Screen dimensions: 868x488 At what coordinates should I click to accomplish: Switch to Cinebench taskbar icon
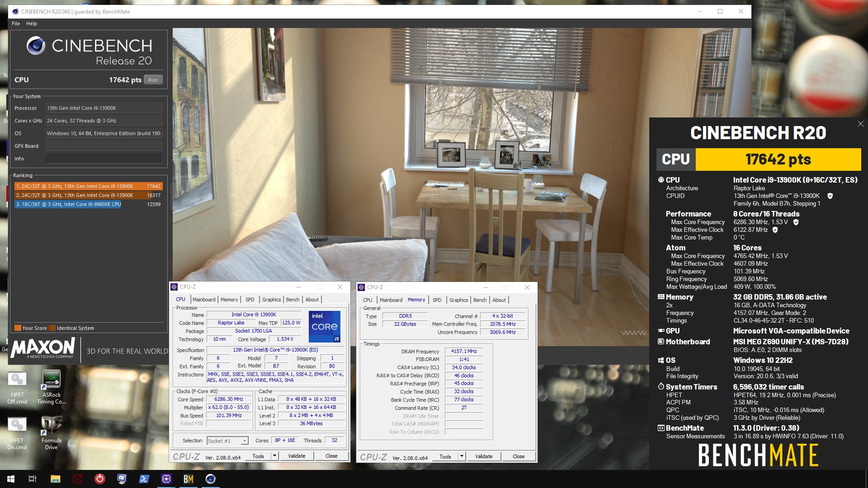[210, 479]
